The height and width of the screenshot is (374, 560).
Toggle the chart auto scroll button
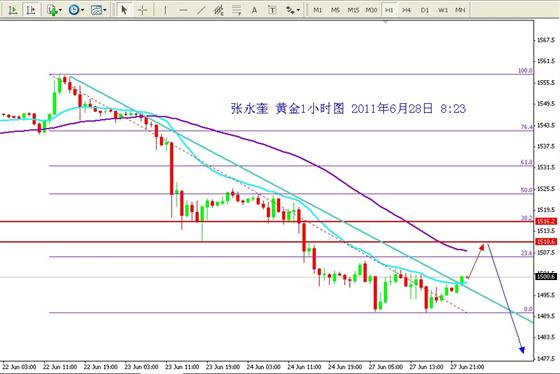pyautogui.click(x=13, y=10)
